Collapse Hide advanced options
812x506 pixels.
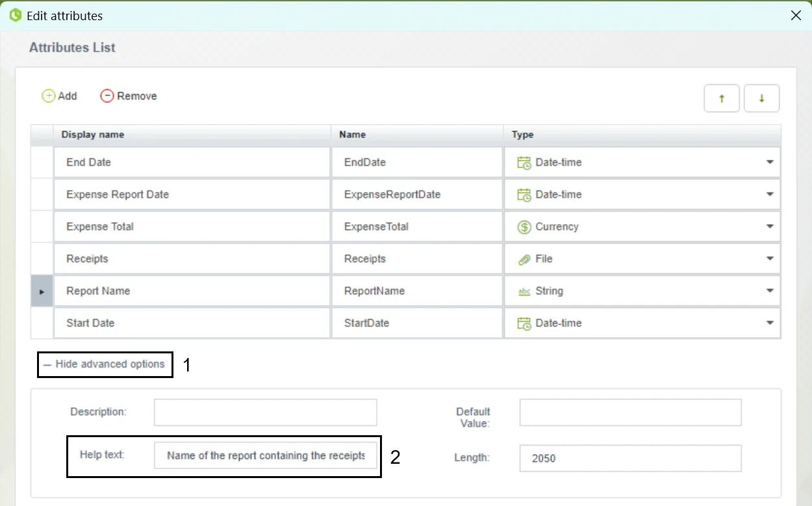click(x=105, y=364)
